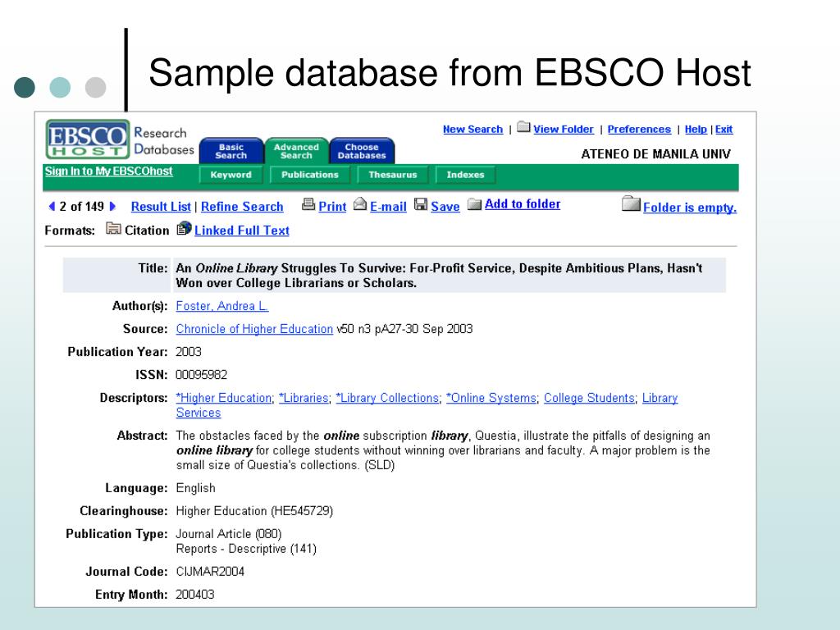Open the Thesaurus sub-tab
Image resolution: width=840 pixels, height=630 pixels.
coord(393,175)
